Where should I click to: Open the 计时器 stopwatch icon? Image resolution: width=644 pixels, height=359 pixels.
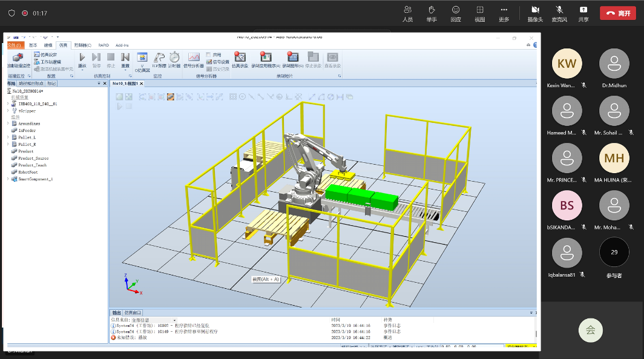(x=174, y=57)
